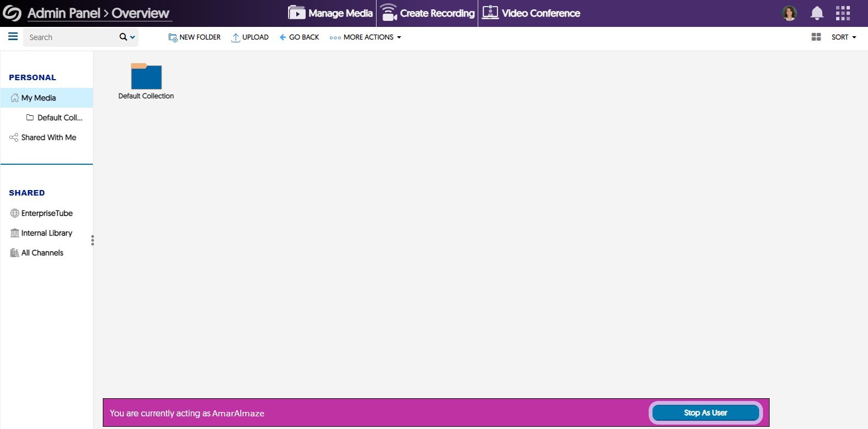Open the apps grid menu
The image size is (868, 429).
tap(843, 13)
